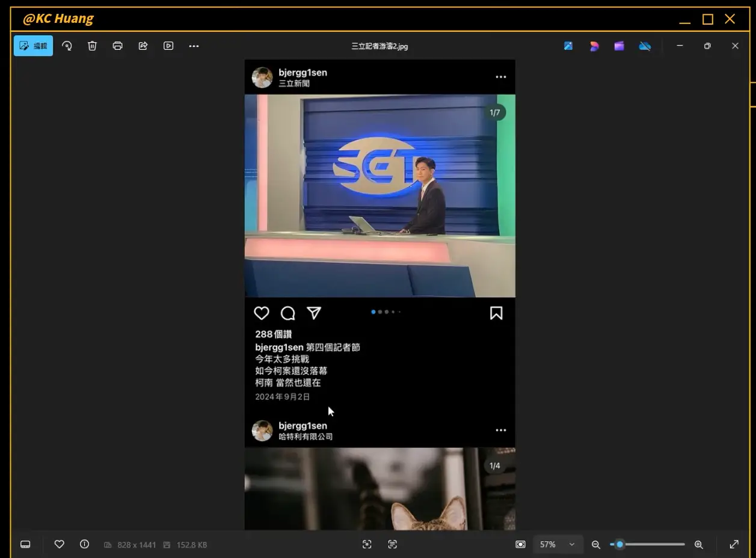
Task: Click the 828 x 1441 dimensions text
Action: click(x=137, y=545)
